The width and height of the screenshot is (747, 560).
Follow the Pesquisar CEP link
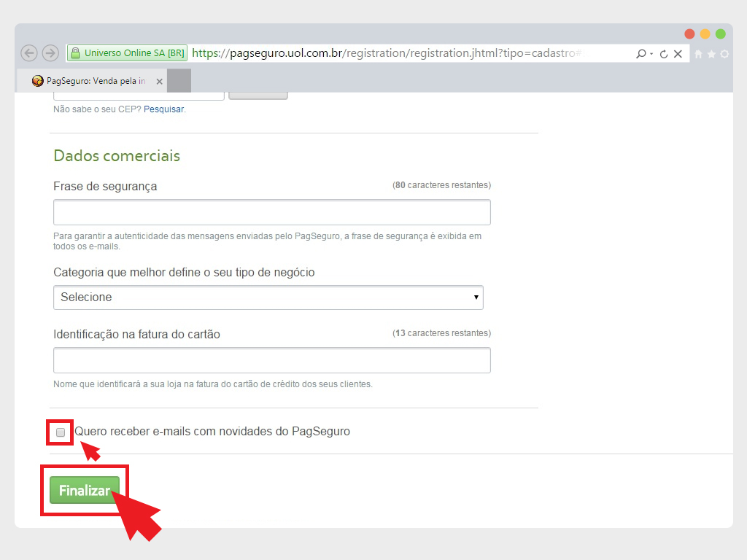163,109
